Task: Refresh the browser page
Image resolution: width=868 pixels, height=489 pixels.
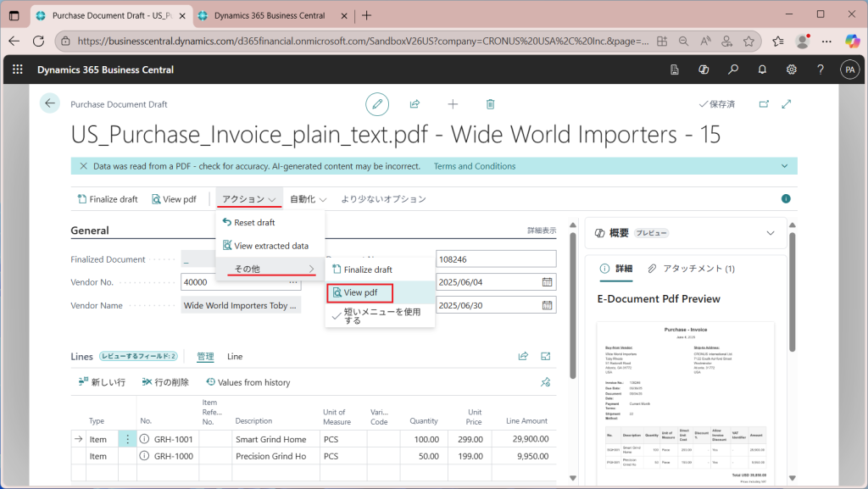Action: click(38, 41)
